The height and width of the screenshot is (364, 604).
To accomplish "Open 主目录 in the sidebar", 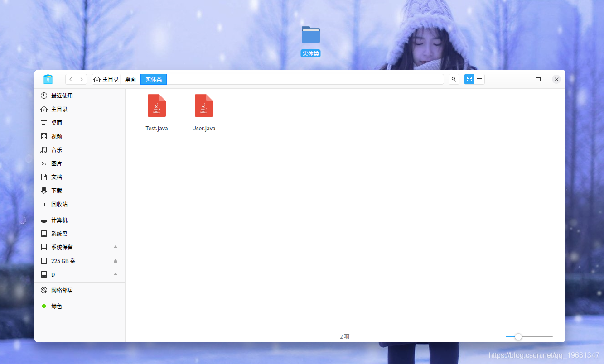I will [x=80, y=109].
